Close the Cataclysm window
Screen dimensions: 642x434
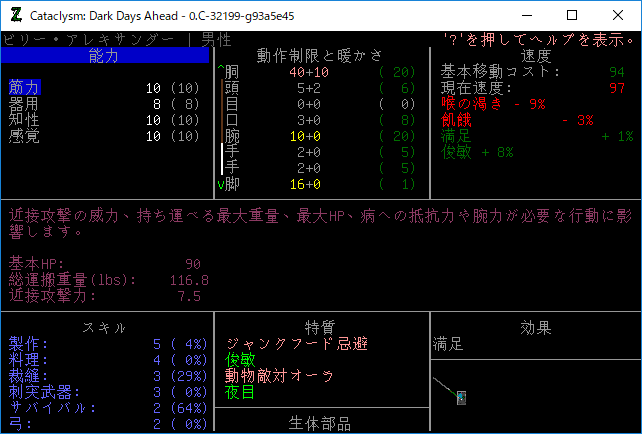(618, 15)
